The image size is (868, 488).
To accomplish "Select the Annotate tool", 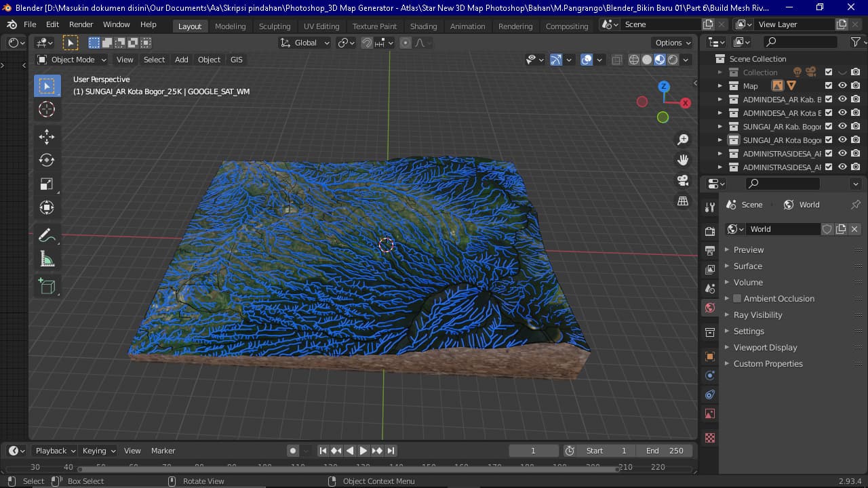I will [x=47, y=235].
